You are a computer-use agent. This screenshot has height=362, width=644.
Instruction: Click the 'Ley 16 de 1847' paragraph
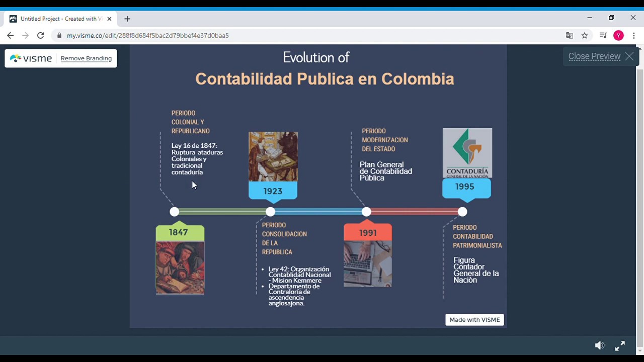point(197,159)
